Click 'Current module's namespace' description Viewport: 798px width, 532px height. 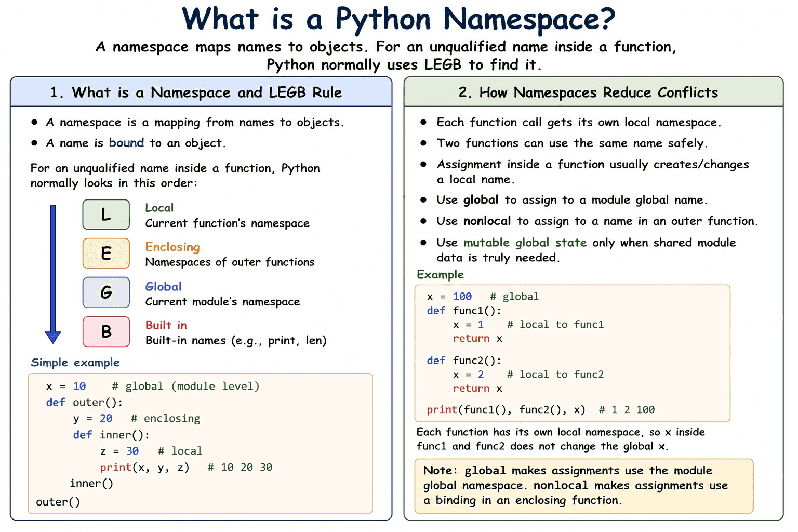tap(222, 302)
